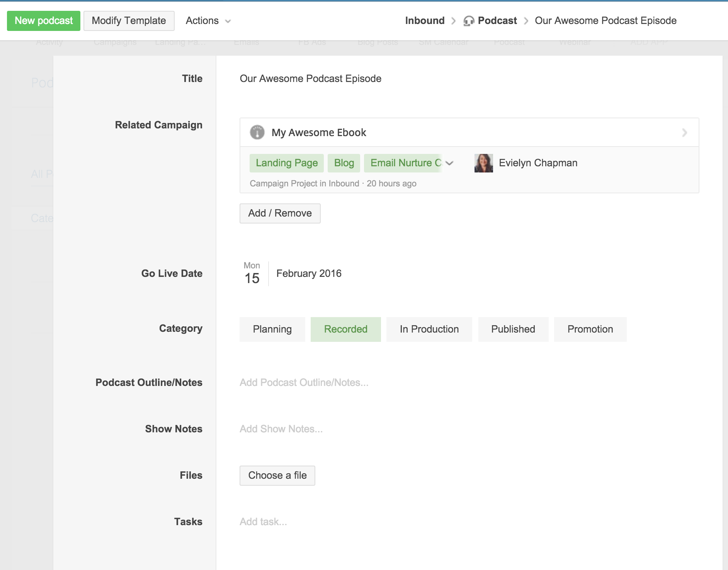Click the campaign gauge icon beside My Awesome Ebook
728x570 pixels.
pos(257,132)
